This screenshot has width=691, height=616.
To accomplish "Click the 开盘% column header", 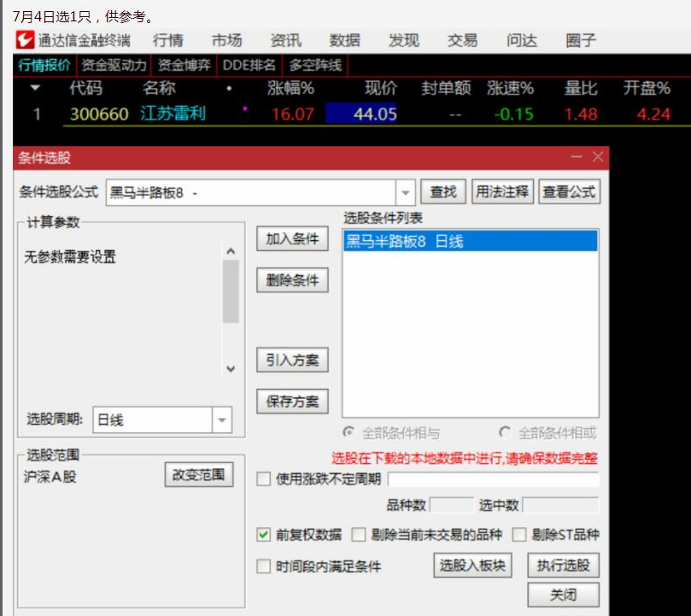I will (647, 88).
